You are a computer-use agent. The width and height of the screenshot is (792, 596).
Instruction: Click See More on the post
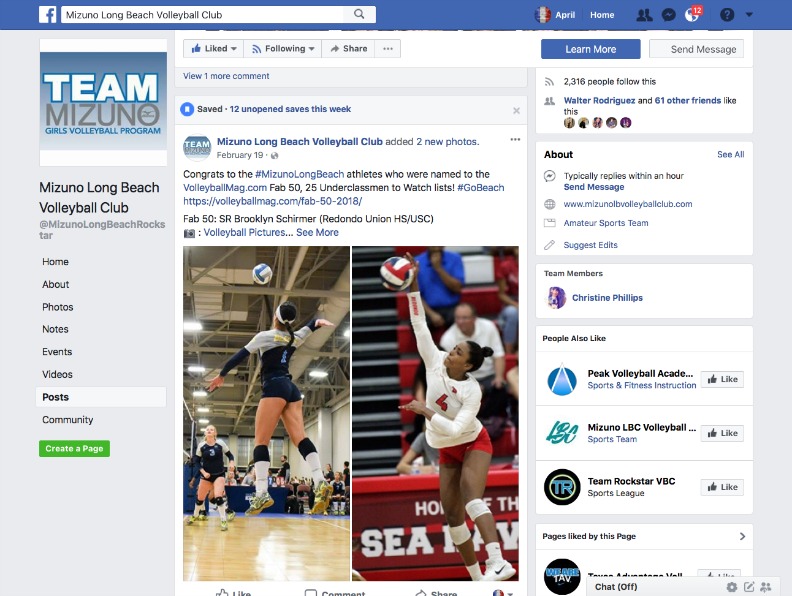(317, 233)
